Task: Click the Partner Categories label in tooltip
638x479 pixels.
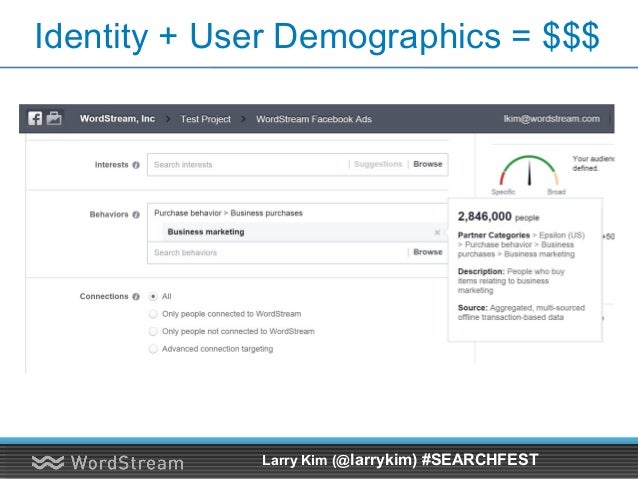Action: coord(494,235)
